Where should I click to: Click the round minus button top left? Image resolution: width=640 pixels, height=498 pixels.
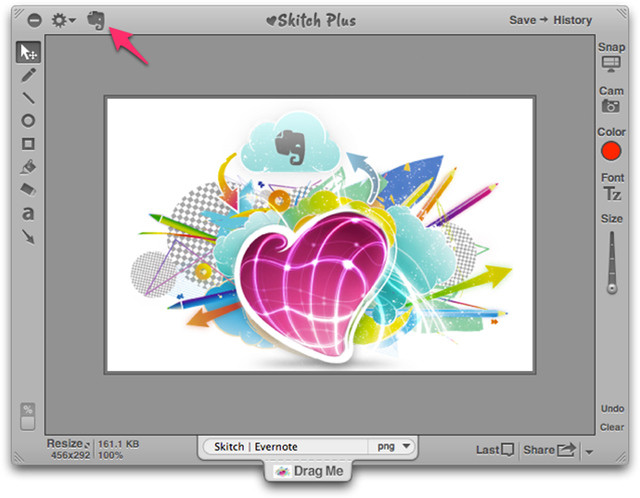click(35, 20)
